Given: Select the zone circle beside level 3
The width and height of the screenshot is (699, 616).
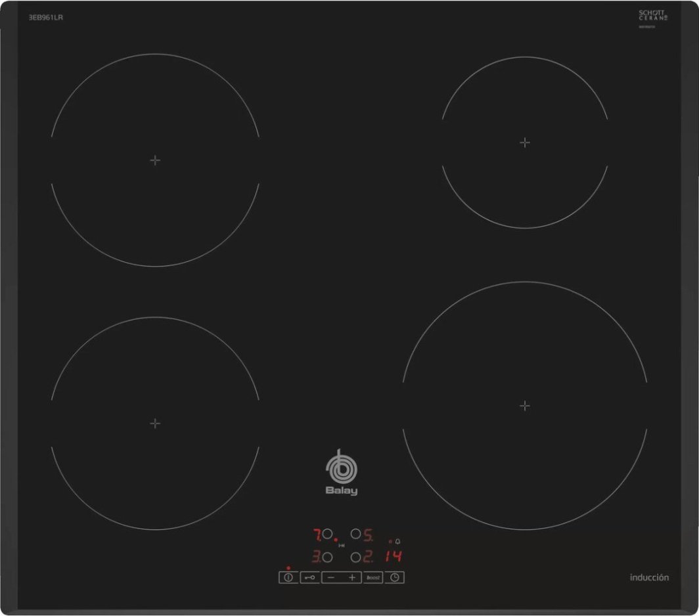Looking at the screenshot, I should tap(328, 557).
